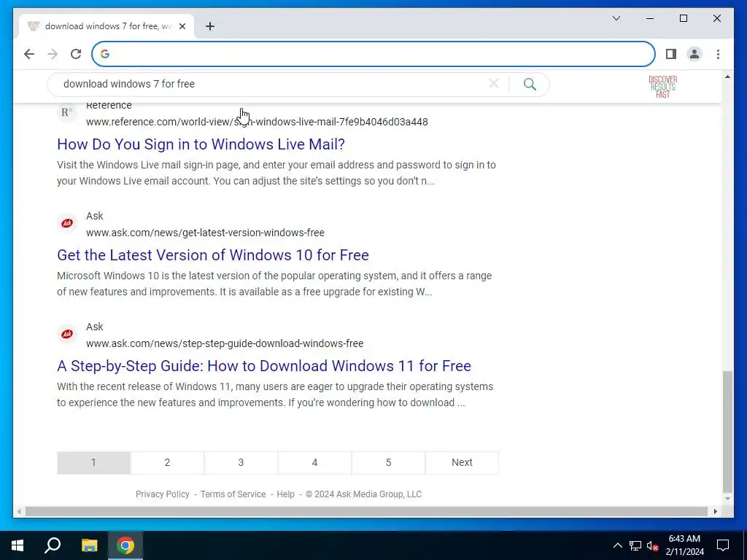Select the 'download windows 7 for free' tab

107,26
